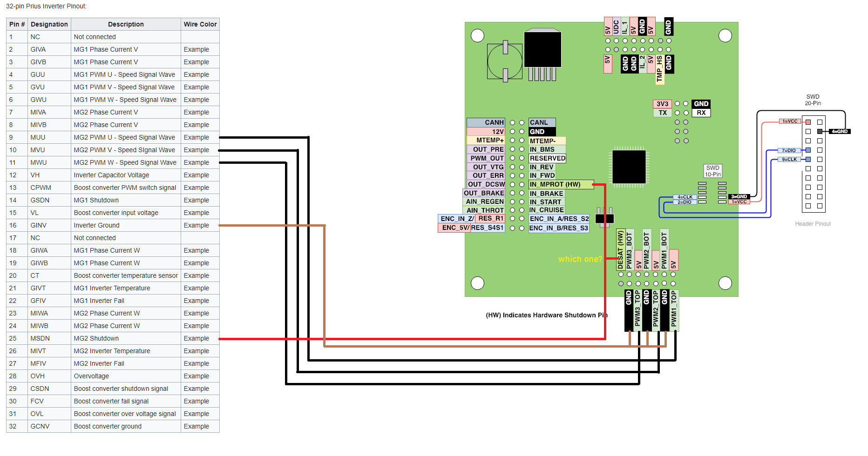Click the MIVA designation cell
This screenshot has width=868, height=456.
click(49, 112)
